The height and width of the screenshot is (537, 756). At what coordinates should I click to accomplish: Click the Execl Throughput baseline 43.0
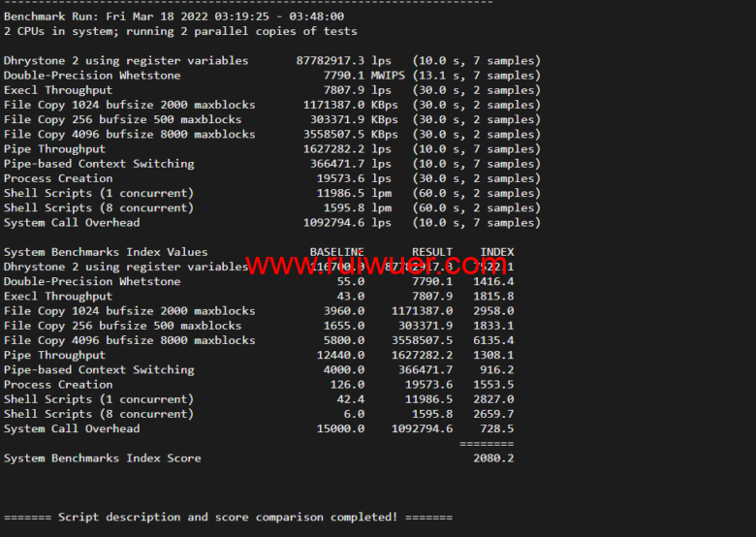(350, 297)
